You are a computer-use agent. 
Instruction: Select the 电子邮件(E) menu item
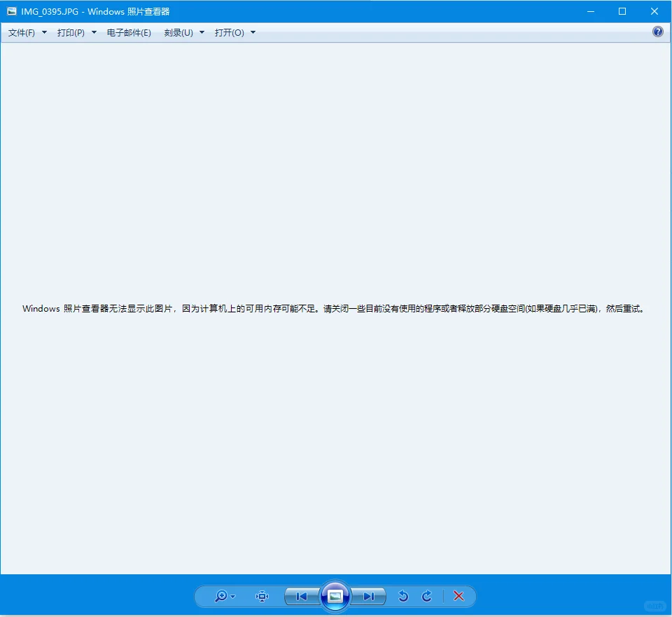tap(129, 32)
